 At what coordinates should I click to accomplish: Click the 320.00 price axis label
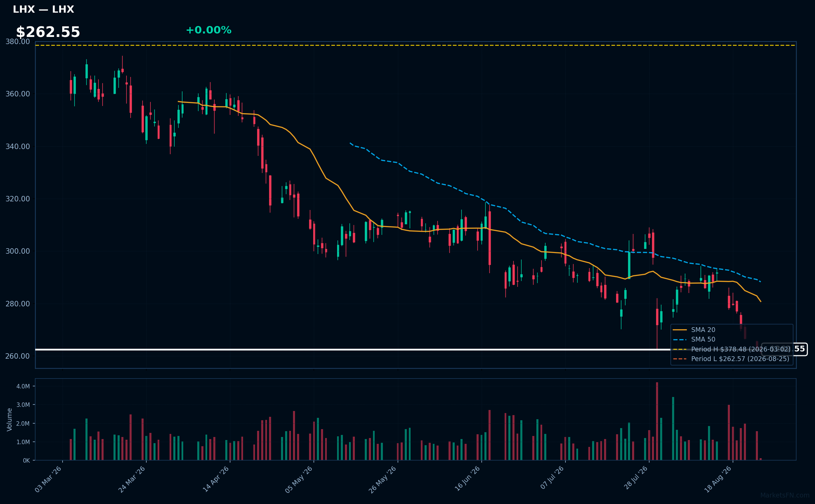[18, 199]
